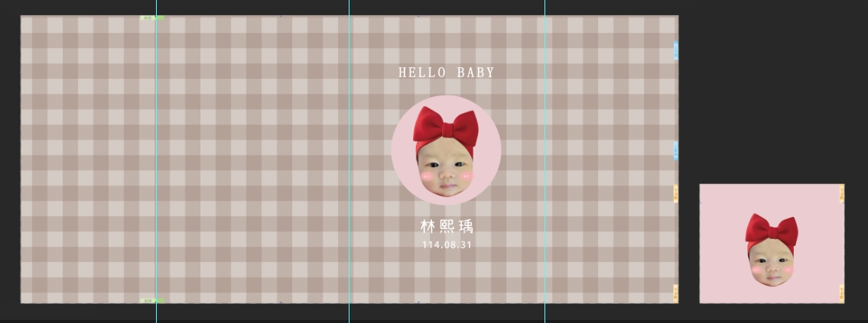This screenshot has width=868, height=323.
Task: Select the HELLO BABY text heading
Action: click(447, 73)
